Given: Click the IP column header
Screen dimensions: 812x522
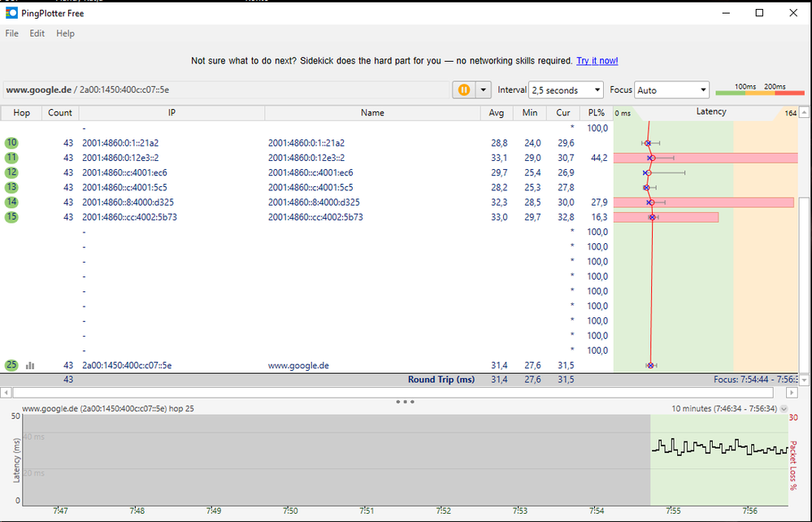Looking at the screenshot, I should pos(172,112).
